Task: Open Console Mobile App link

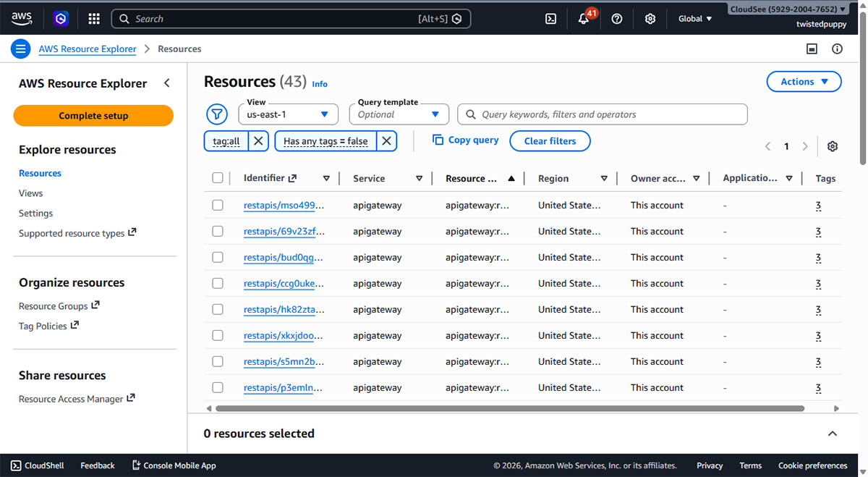Action: pos(174,465)
